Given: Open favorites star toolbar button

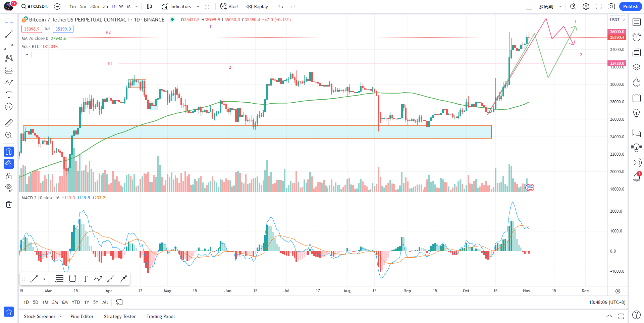Looking at the screenshot, I should pos(9,312).
